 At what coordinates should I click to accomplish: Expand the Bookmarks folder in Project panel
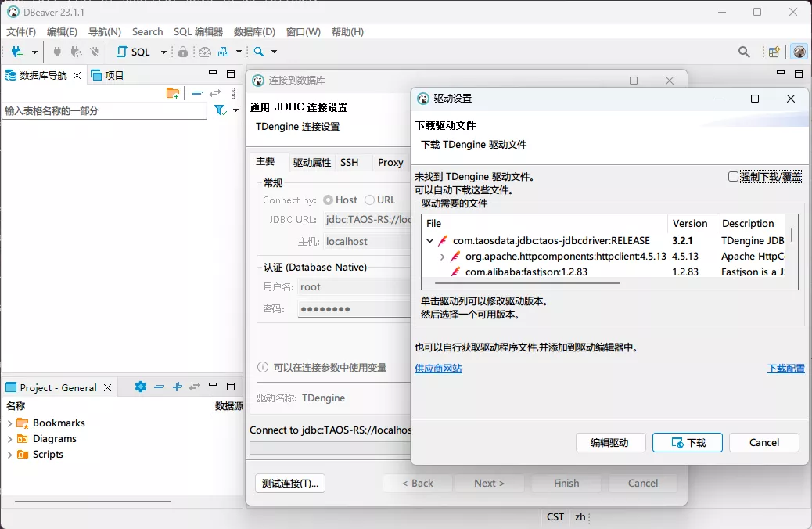click(x=9, y=423)
